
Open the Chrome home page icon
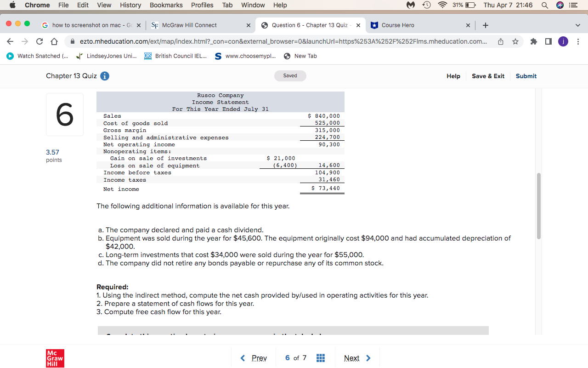click(x=54, y=41)
